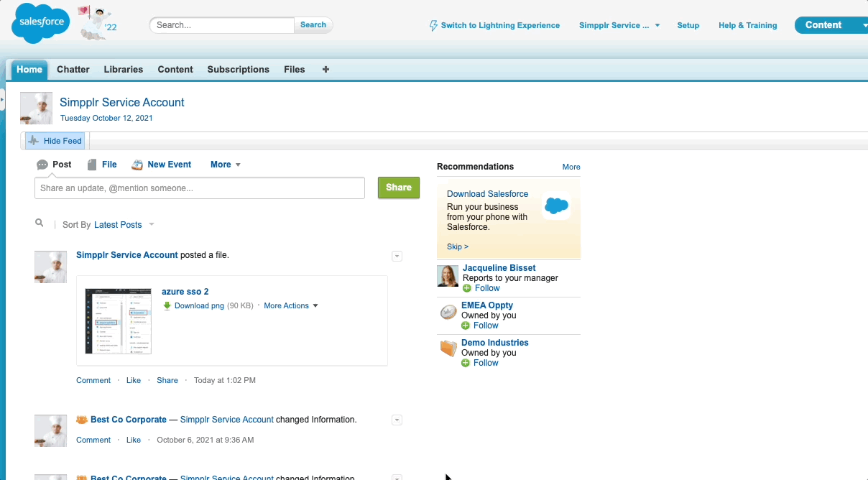Like the azure sso post
This screenshot has height=480, width=868.
(134, 380)
